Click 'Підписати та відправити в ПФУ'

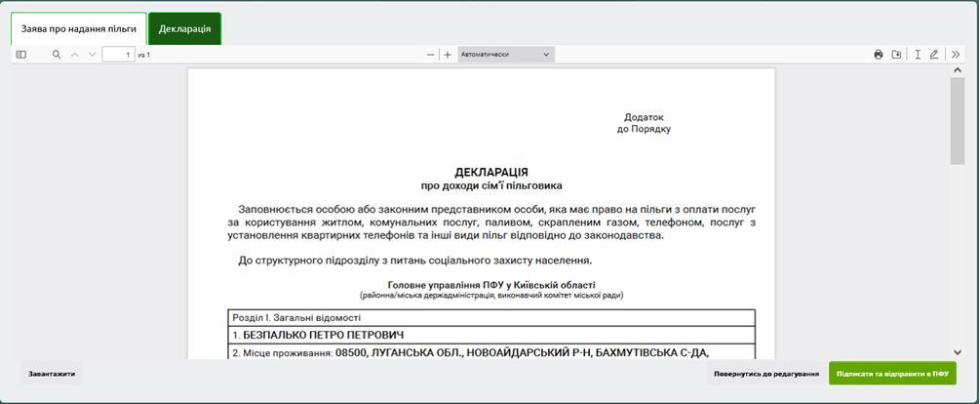(892, 374)
